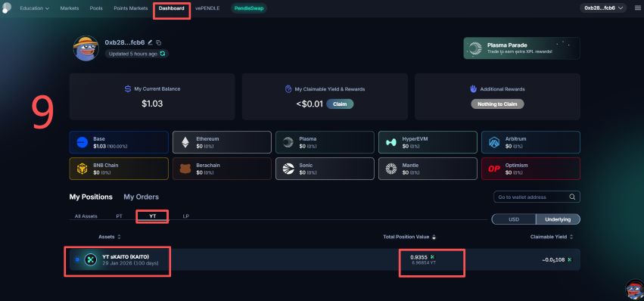Select the HyperEVM chain card
The width and height of the screenshot is (644, 301).
(x=428, y=142)
